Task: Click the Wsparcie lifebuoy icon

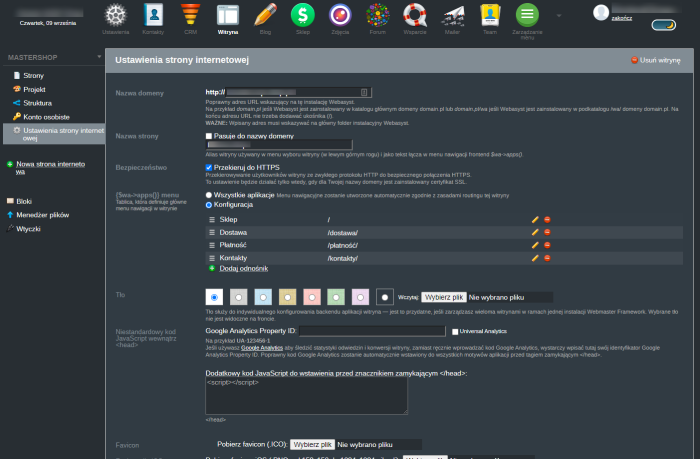Action: (x=414, y=15)
